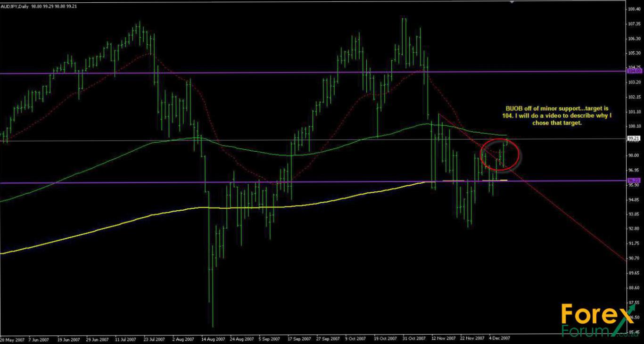Click the 4 Dec 2007 date label
644x344 pixels.
[499, 338]
